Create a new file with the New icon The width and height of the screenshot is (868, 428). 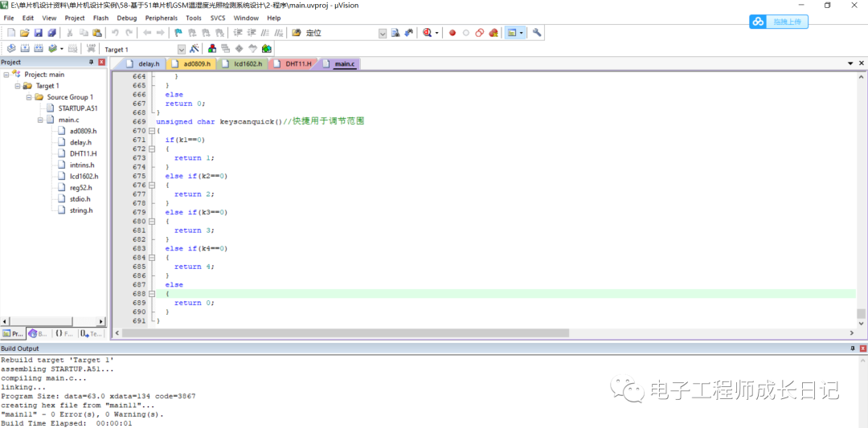tap(10, 33)
